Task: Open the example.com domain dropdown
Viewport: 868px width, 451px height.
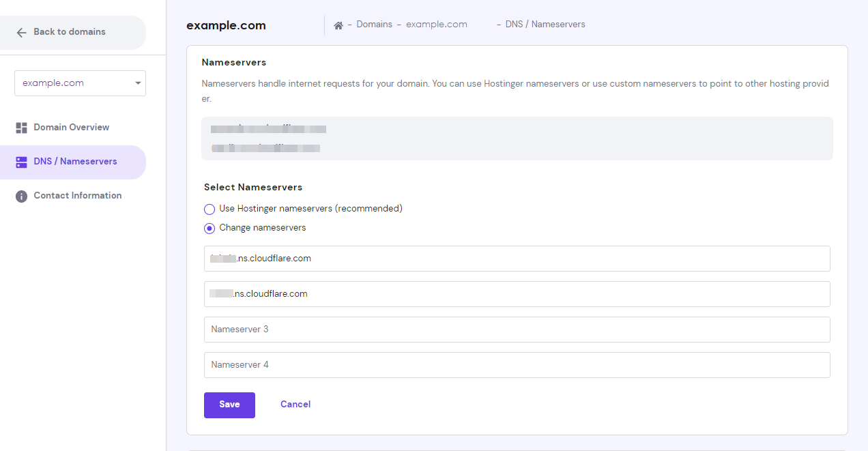Action: [x=75, y=83]
